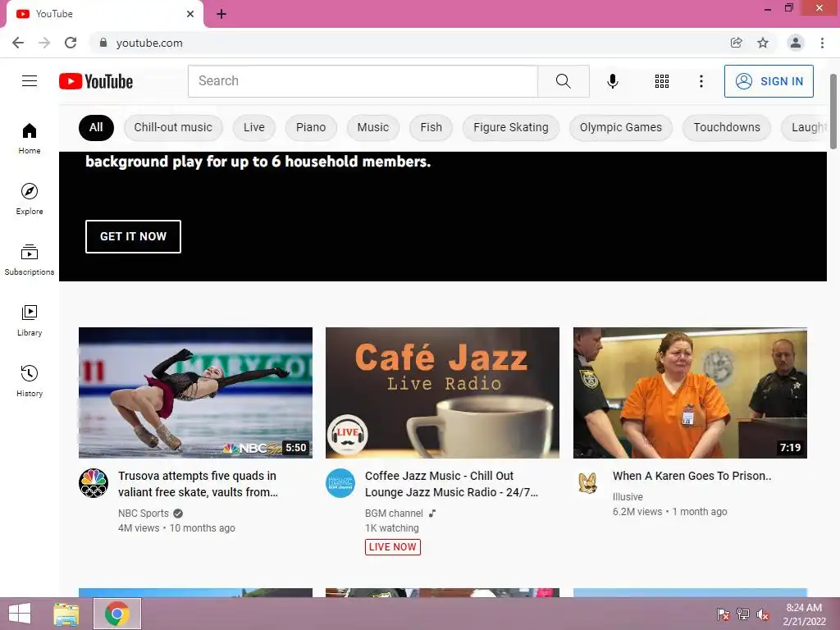Open Library in the sidebar
Image resolution: width=840 pixels, height=630 pixels.
pos(30,321)
